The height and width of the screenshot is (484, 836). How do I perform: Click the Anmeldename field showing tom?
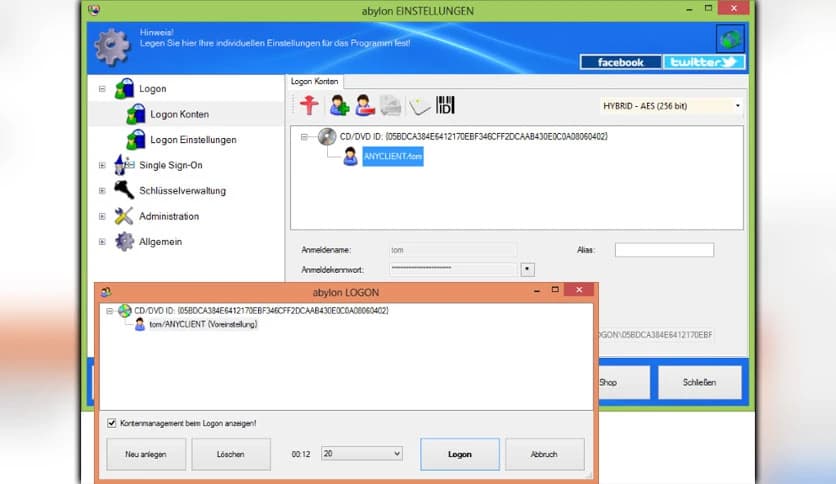[453, 250]
